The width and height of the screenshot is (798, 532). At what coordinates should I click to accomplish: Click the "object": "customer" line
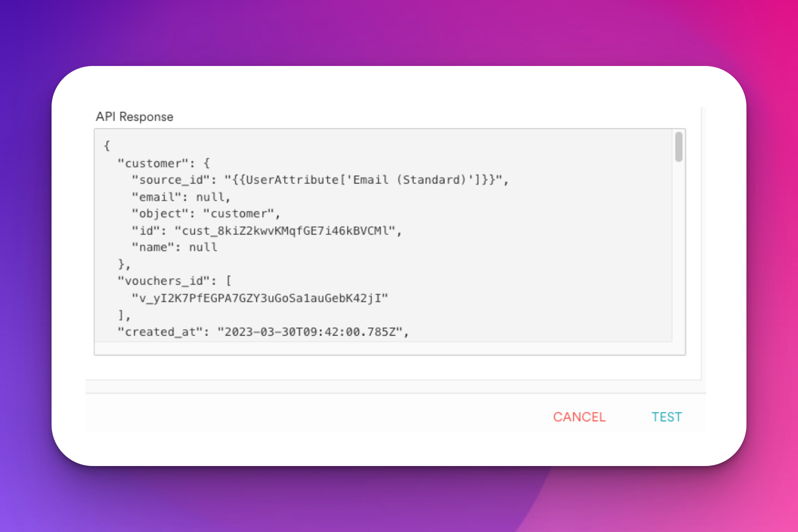click(x=206, y=213)
